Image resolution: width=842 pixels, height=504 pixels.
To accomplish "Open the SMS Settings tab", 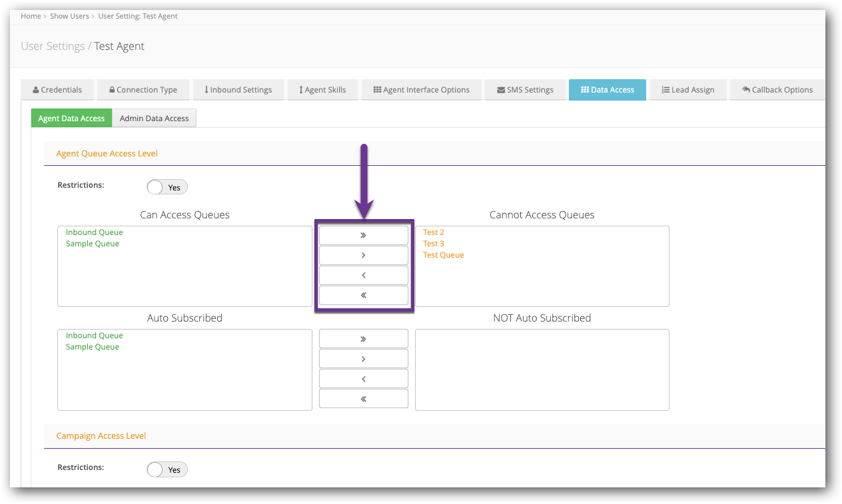I will tap(525, 90).
